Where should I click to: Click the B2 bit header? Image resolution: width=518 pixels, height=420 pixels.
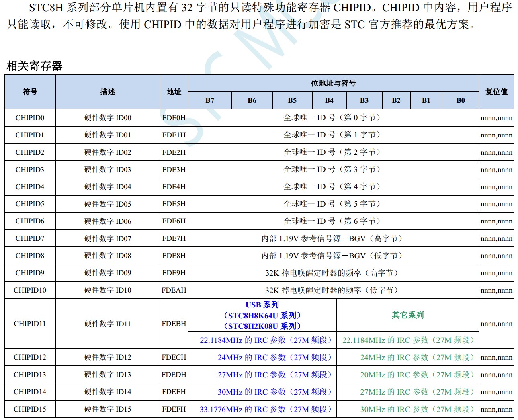coord(396,100)
